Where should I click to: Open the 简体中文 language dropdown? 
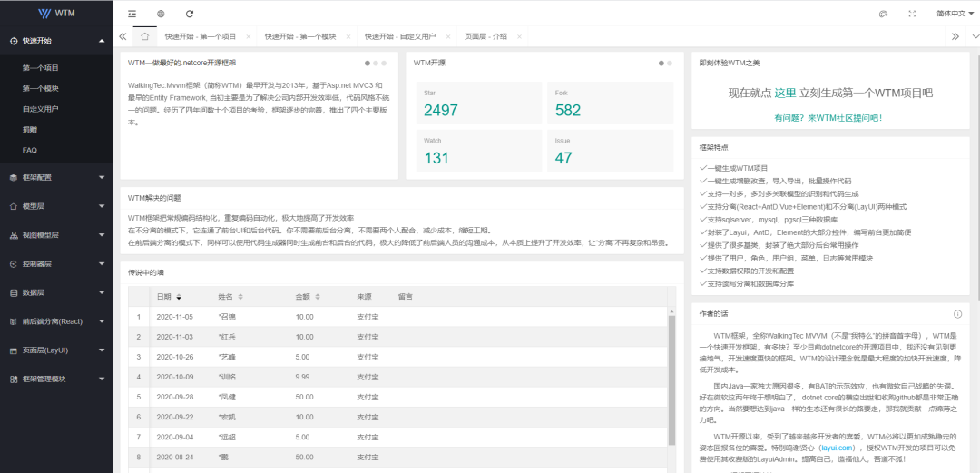coord(955,13)
